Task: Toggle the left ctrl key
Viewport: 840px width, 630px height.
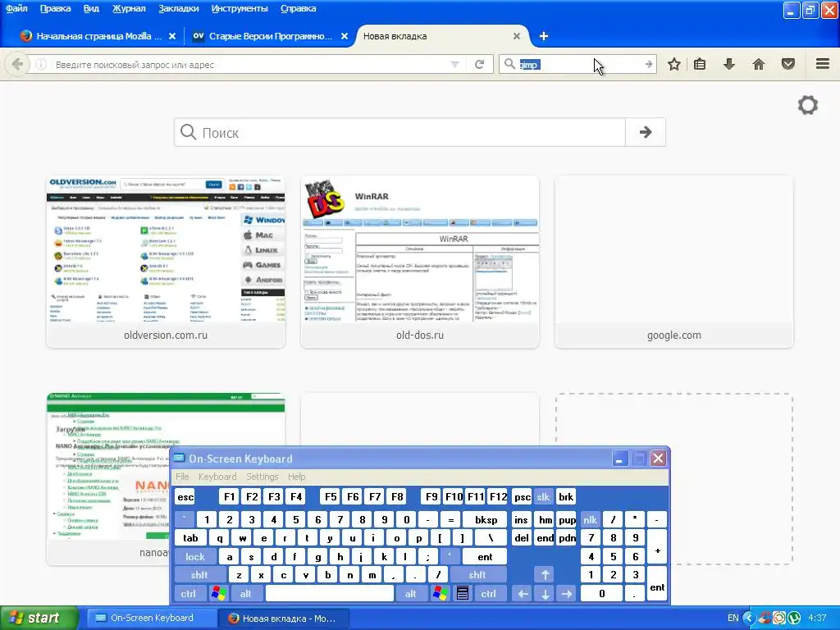Action: 188,594
